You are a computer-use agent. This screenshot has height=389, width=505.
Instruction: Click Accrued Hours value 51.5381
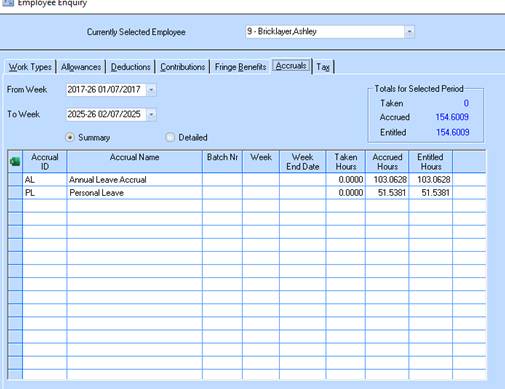point(387,193)
